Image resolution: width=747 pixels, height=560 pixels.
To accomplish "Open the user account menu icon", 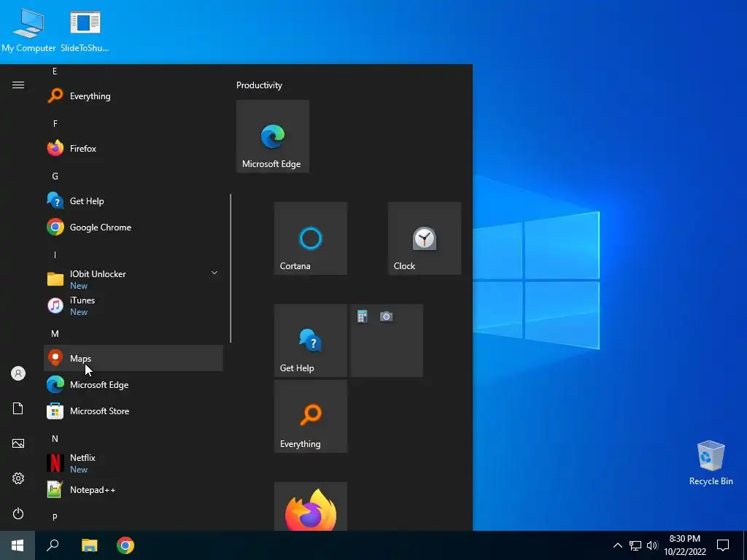I will click(18, 373).
